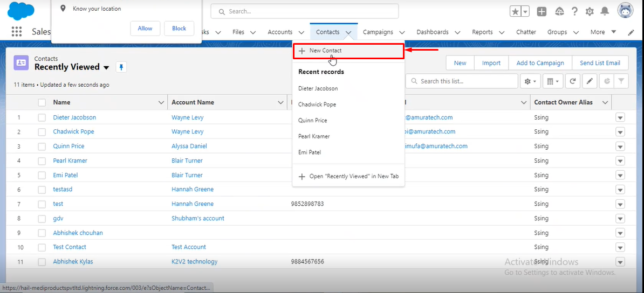Open the List View Controls gear dropdown
Viewport: 644px width, 293px height.
530,81
